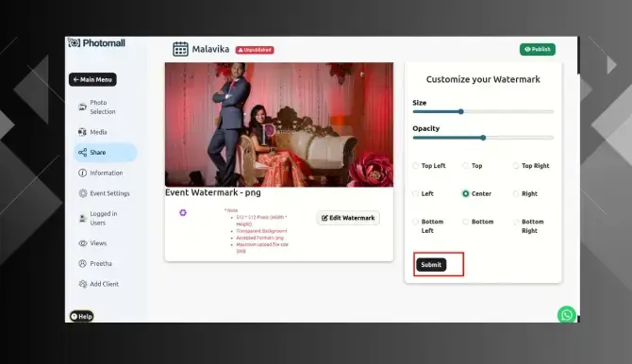Click the Edit Watermark button
632x364 pixels.
pos(348,218)
